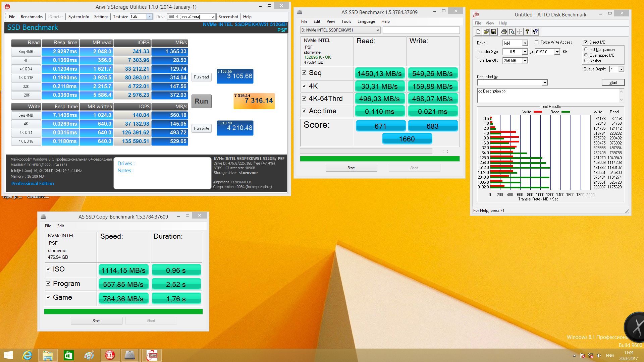Image resolution: width=644 pixels, height=362 pixels.
Task: Open the Windows Store taskbar icon
Action: [x=68, y=355]
